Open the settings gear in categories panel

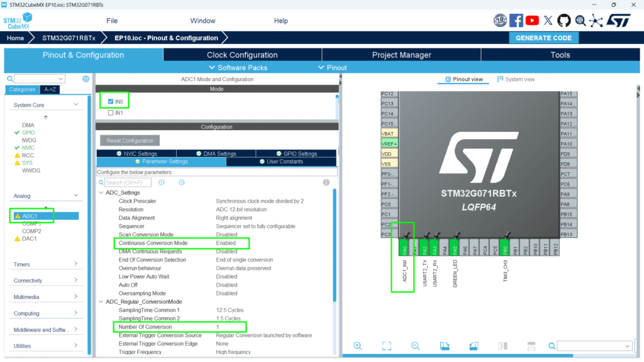click(x=86, y=79)
